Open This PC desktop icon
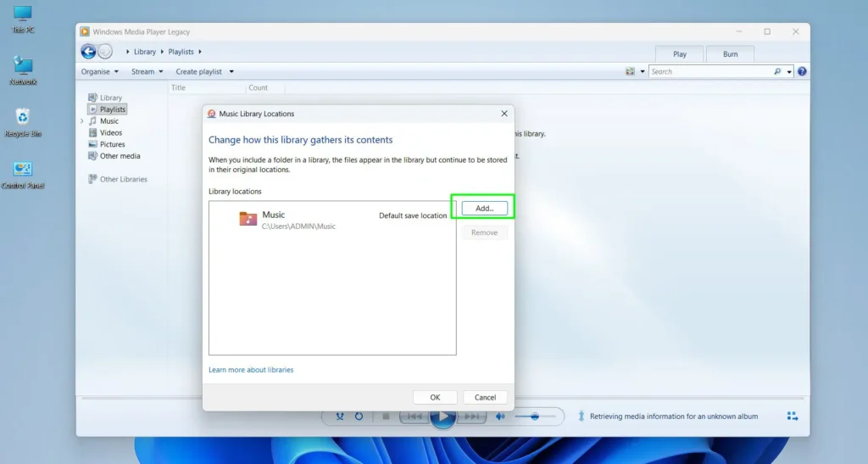 (23, 20)
